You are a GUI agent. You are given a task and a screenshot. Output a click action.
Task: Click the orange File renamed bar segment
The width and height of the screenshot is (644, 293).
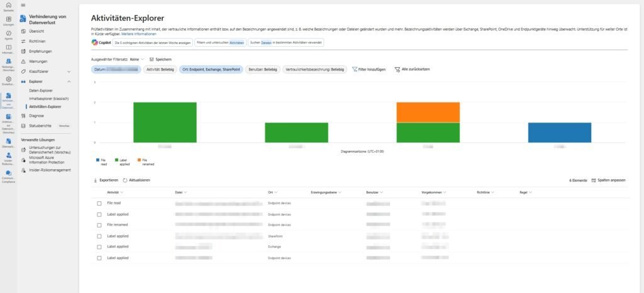[x=428, y=112]
